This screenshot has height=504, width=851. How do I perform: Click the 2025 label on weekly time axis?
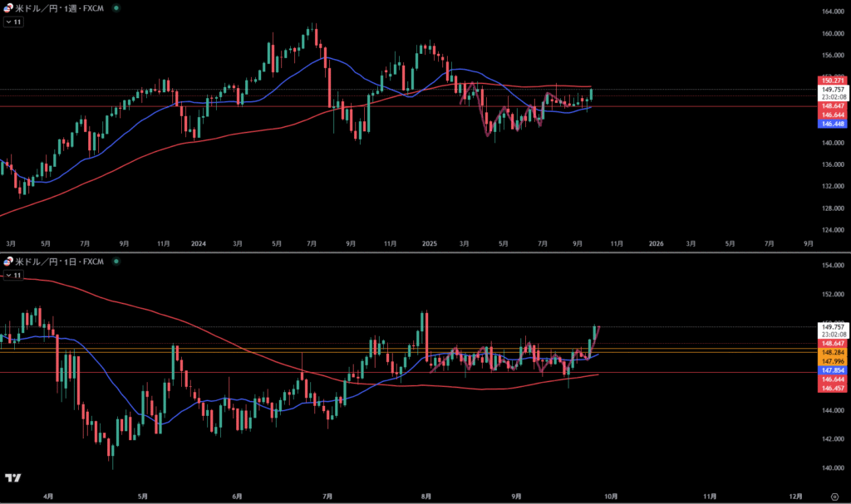(429, 244)
